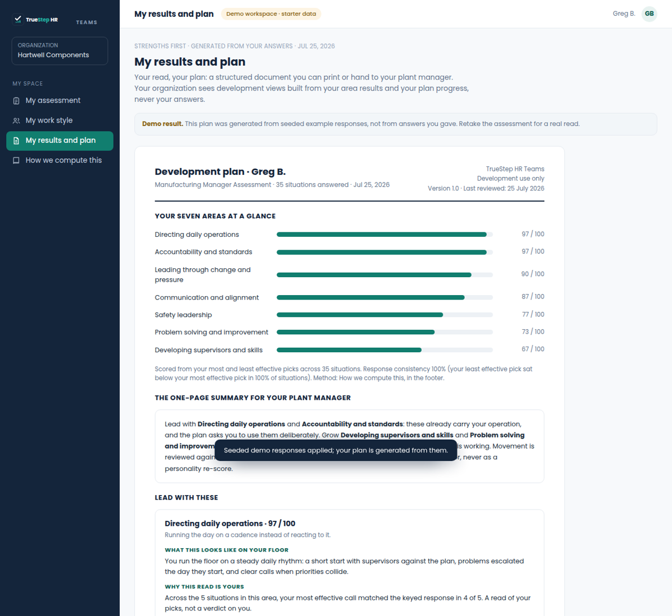Click the TEAMS label in the sidebar header
The height and width of the screenshot is (616, 672).
[87, 22]
